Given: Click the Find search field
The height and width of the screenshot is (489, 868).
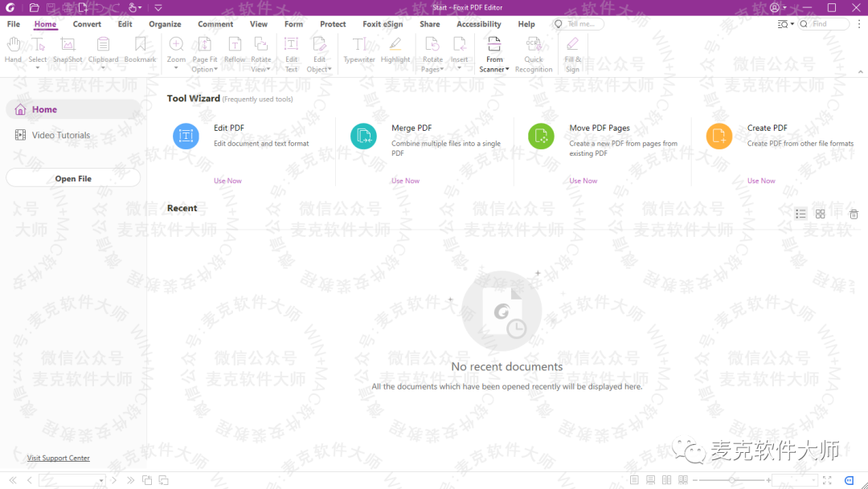Looking at the screenshot, I should click(823, 24).
